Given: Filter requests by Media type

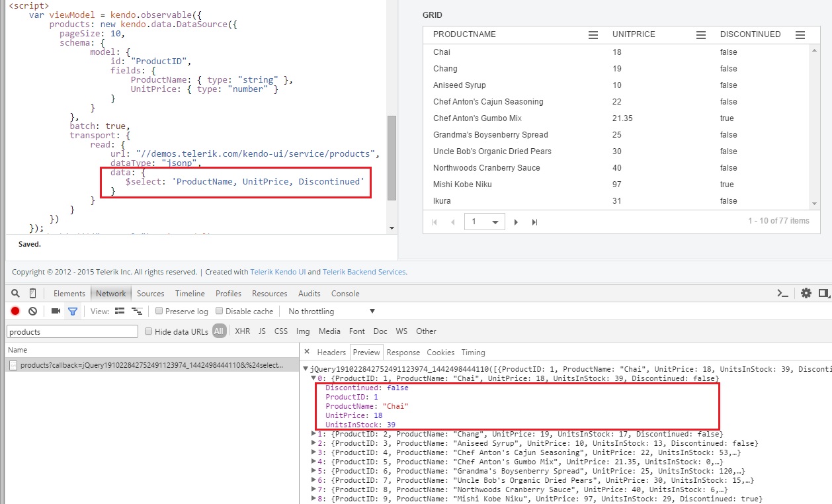Looking at the screenshot, I should (329, 331).
